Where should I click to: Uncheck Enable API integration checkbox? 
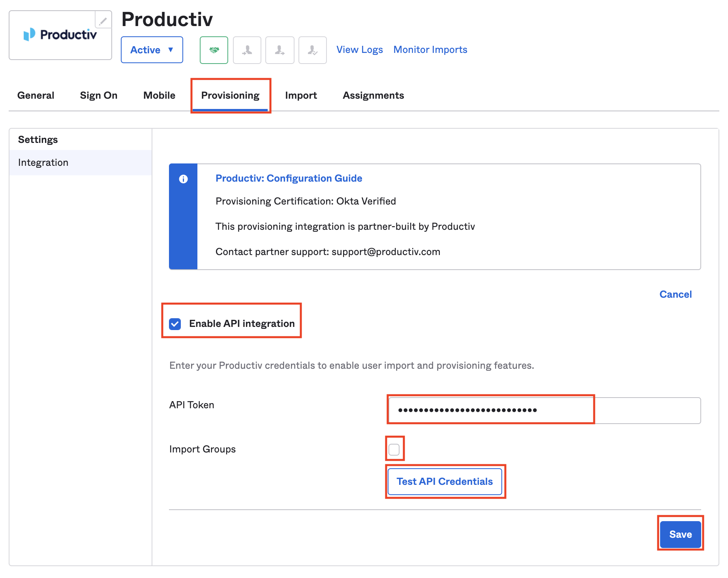[175, 324]
